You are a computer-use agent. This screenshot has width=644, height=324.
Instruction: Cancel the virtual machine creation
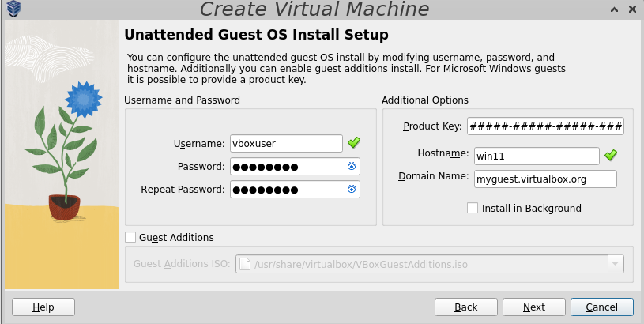click(601, 307)
